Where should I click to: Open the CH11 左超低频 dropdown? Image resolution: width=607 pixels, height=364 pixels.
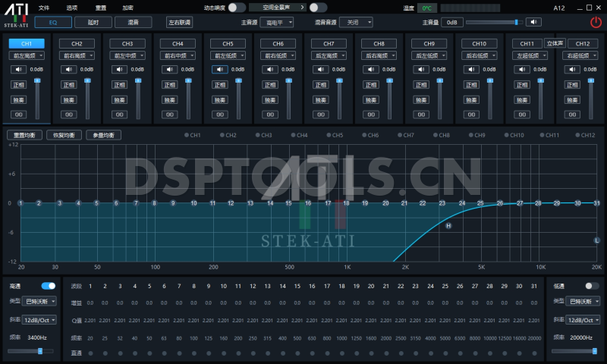tap(530, 55)
